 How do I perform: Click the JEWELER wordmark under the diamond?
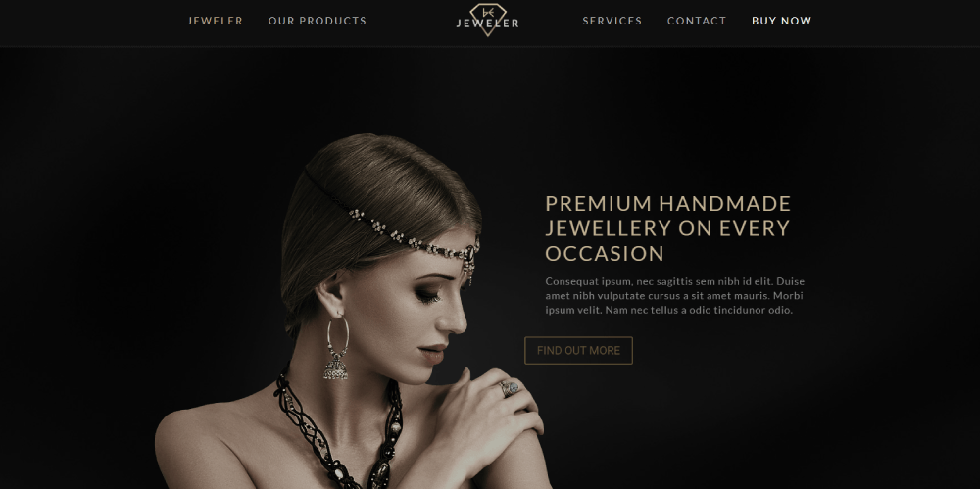(487, 24)
